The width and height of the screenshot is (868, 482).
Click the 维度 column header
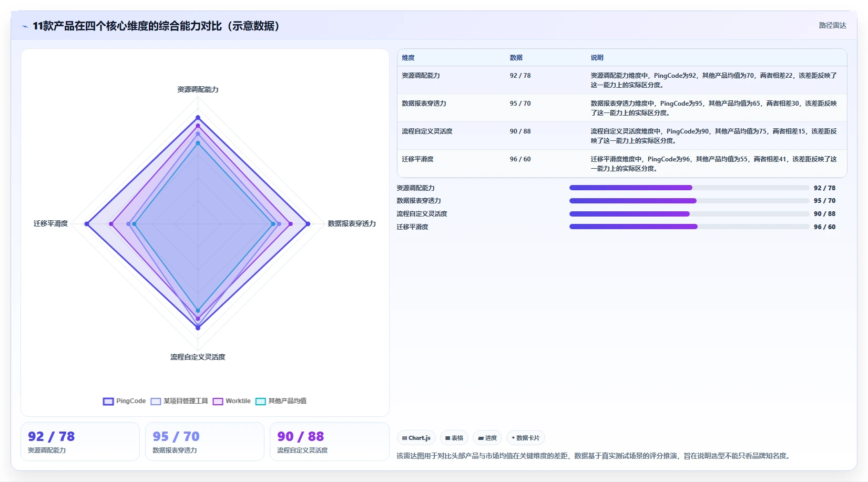(408, 58)
